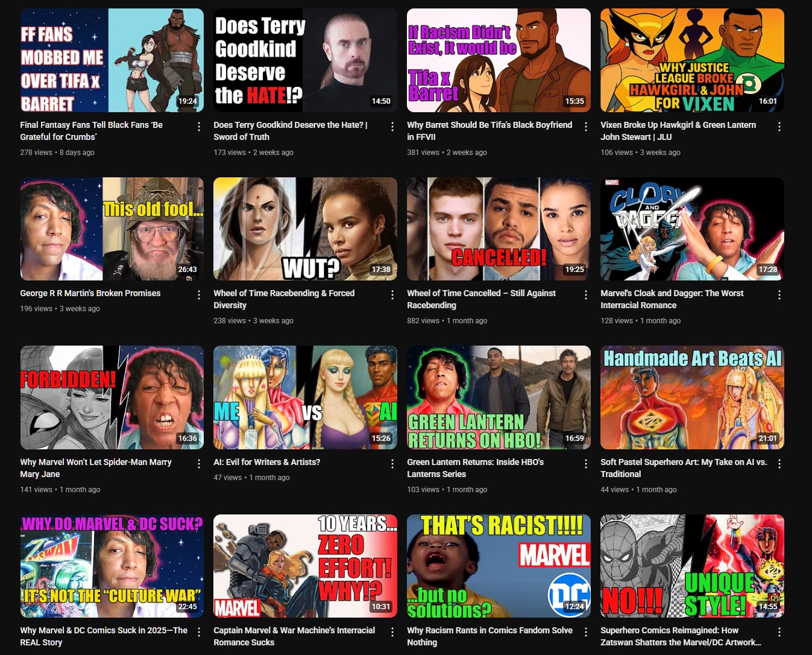Click '47 views • 1 month ago' text
The width and height of the screenshot is (812, 655).
coord(251,478)
